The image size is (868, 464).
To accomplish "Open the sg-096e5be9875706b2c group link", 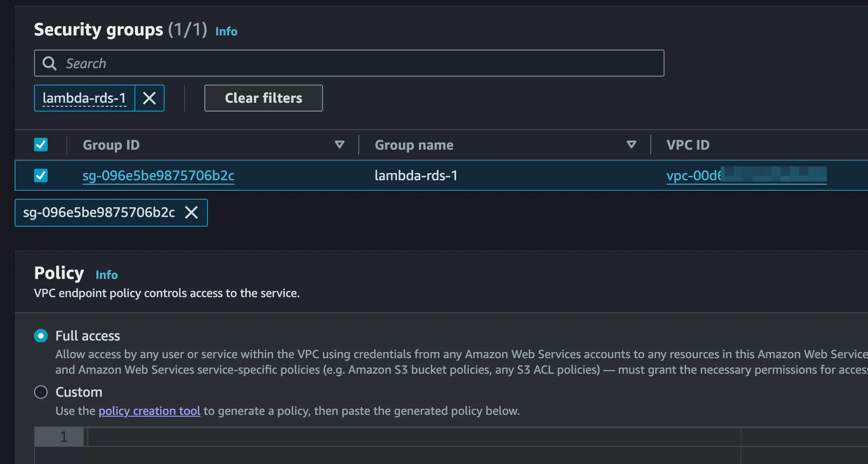I will [x=158, y=176].
